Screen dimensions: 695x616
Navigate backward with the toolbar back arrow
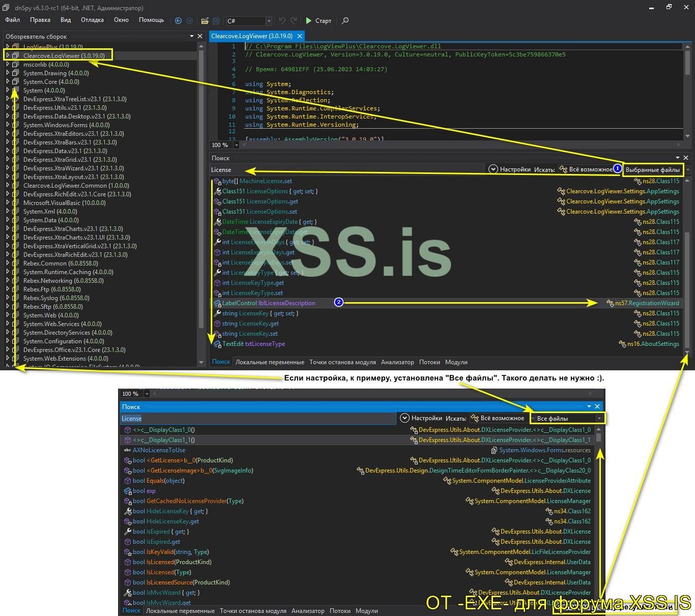point(178,21)
